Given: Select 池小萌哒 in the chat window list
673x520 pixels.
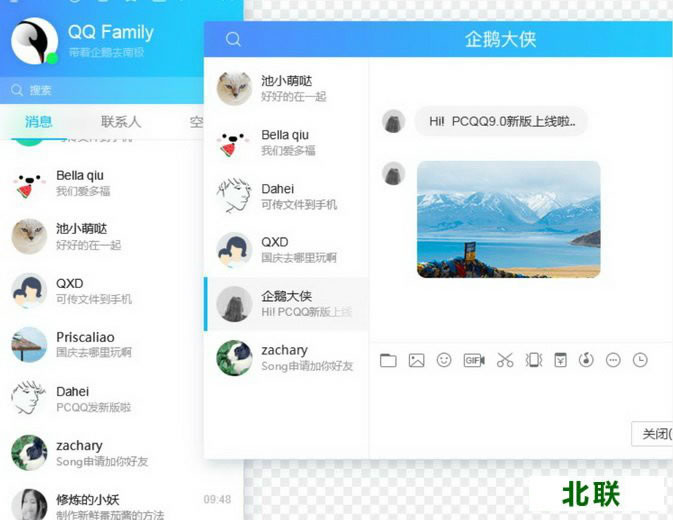Looking at the screenshot, I should click(286, 88).
